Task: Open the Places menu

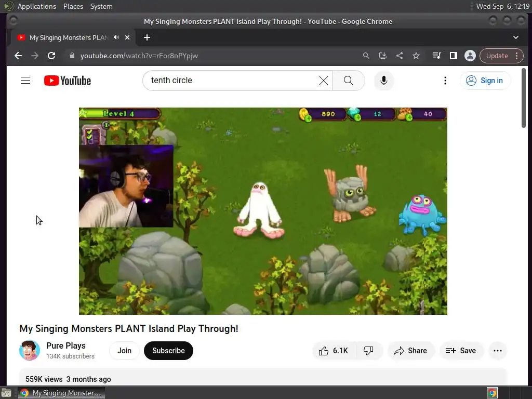Action: click(73, 6)
